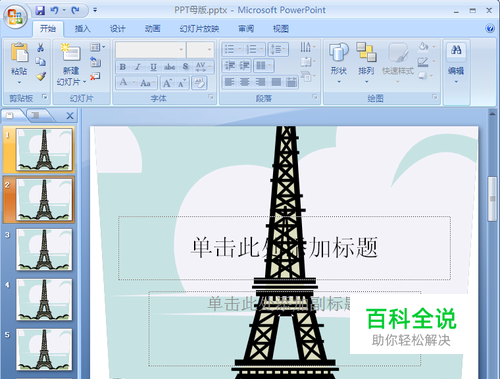The image size is (500, 379).
Task: Select slide 5 thumbnail
Action: point(44,349)
